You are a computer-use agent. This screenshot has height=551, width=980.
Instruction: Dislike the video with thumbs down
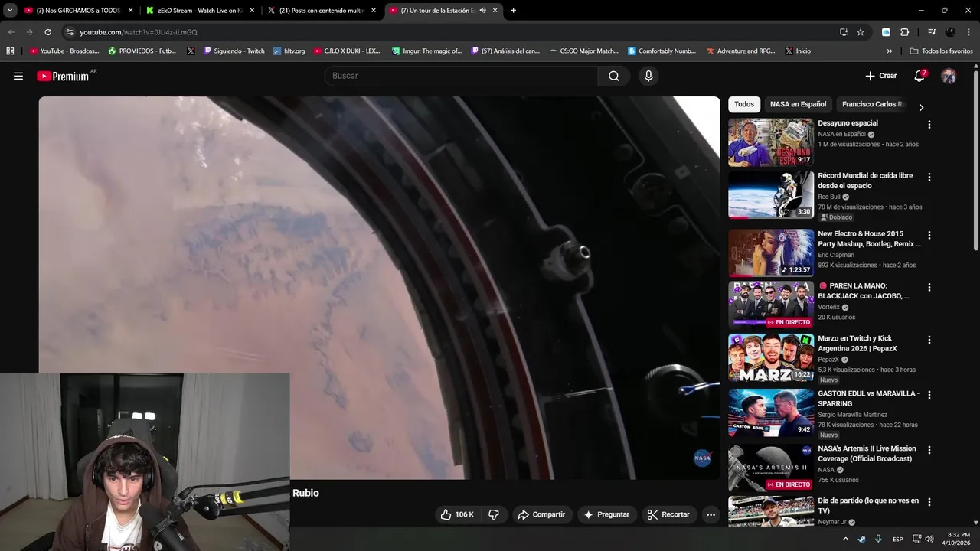(x=494, y=514)
